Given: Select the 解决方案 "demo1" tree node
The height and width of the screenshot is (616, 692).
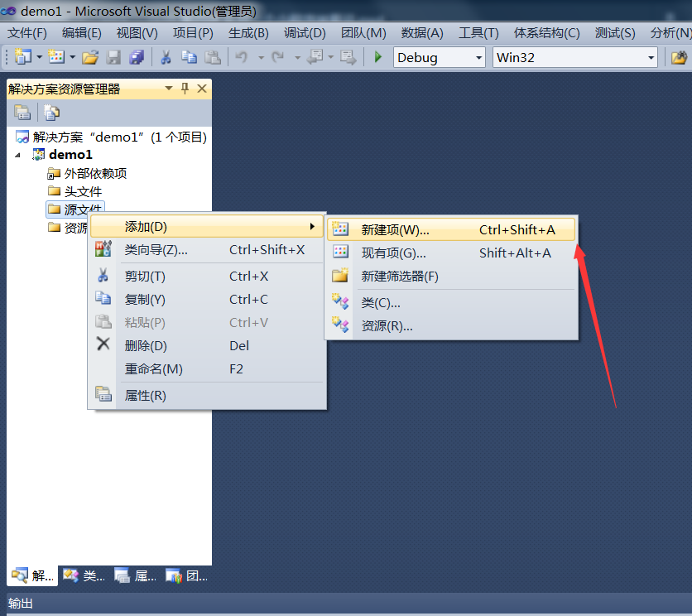Looking at the screenshot, I should coord(111,137).
